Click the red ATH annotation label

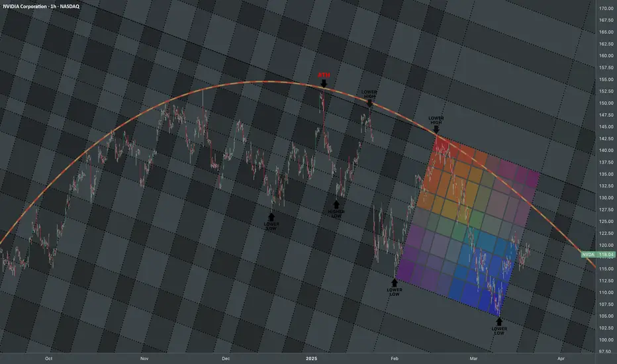[x=324, y=75]
